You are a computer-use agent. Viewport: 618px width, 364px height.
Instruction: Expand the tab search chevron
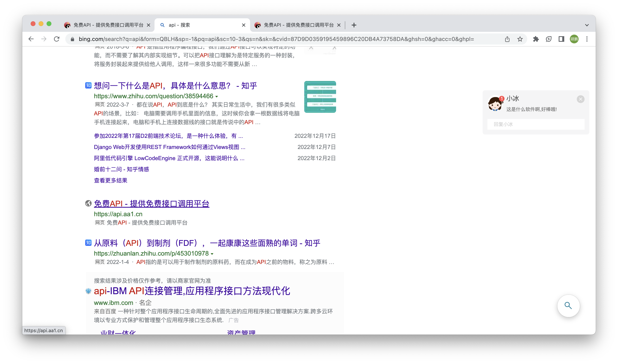(x=587, y=25)
